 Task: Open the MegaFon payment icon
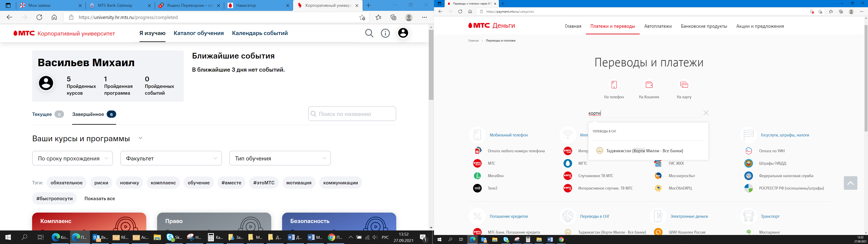477,176
